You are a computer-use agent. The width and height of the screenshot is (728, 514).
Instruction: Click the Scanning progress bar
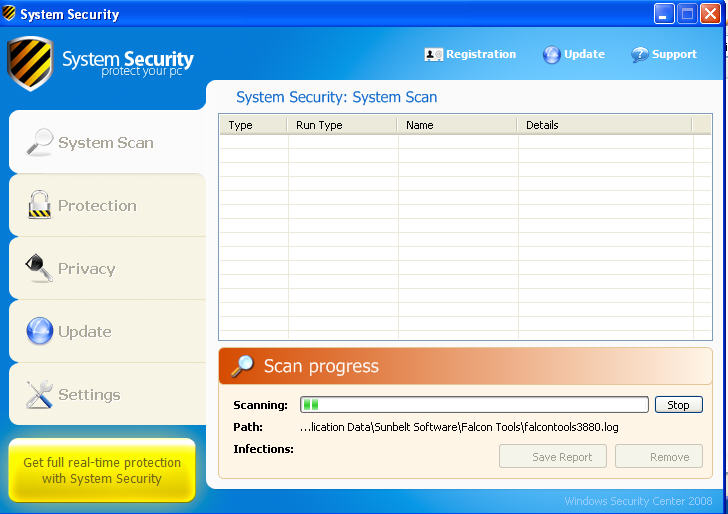click(x=474, y=404)
